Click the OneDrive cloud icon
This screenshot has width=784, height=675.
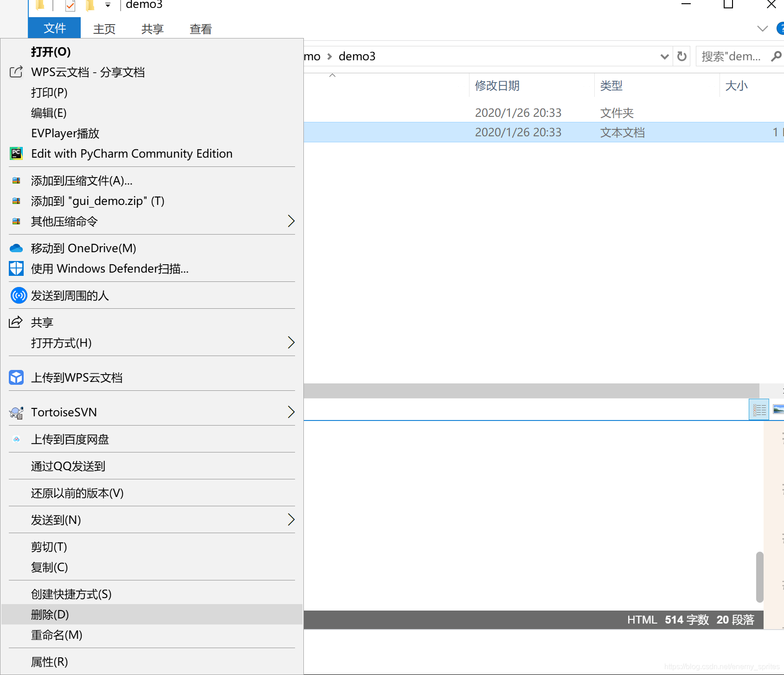16,248
